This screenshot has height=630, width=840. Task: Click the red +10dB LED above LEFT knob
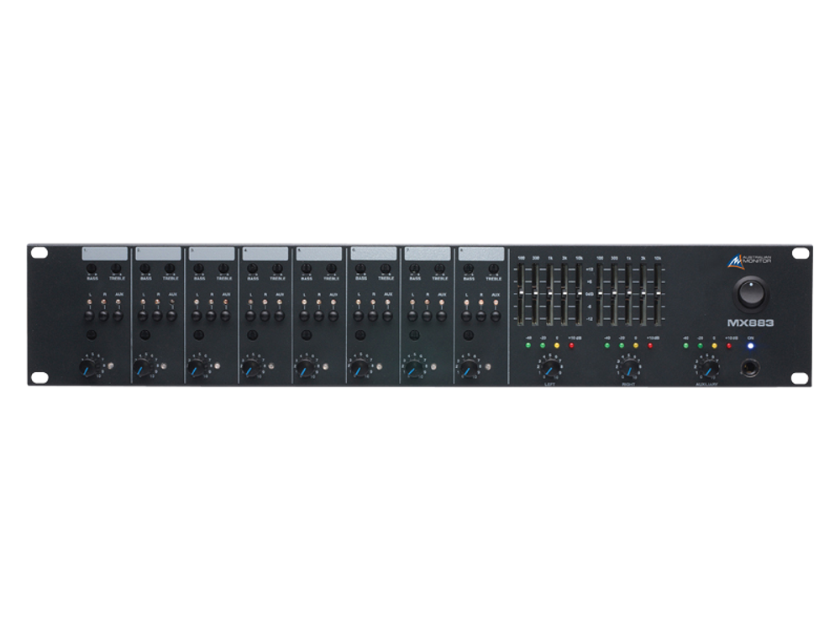pyautogui.click(x=571, y=346)
